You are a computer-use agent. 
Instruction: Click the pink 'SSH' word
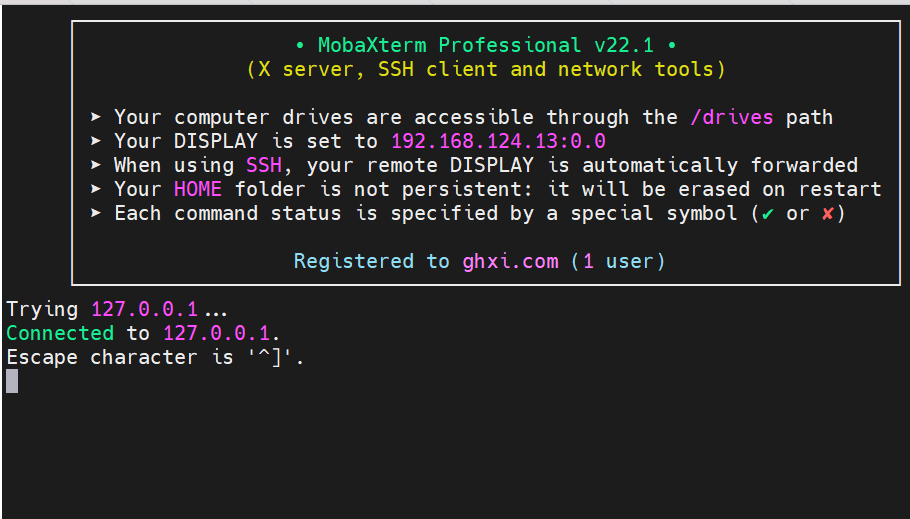coord(264,165)
